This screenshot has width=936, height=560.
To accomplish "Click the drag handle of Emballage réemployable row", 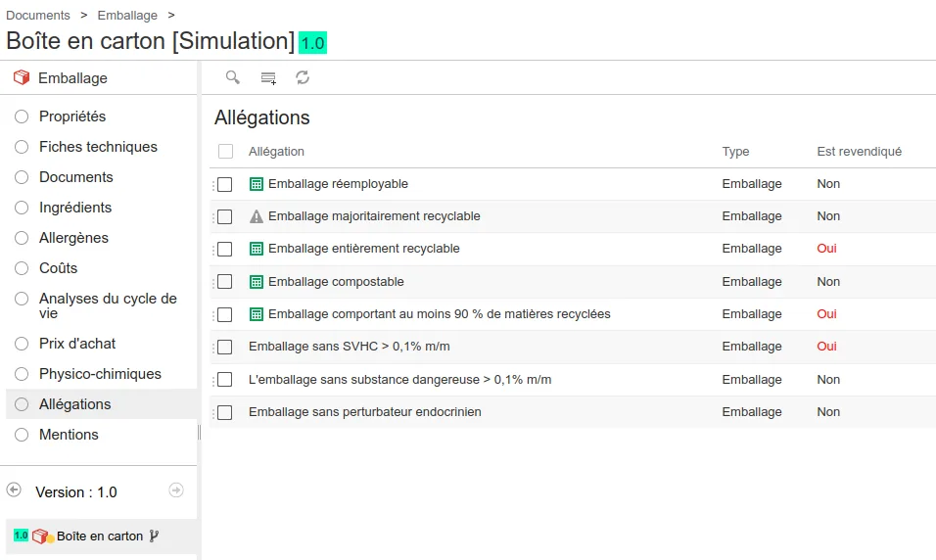I will pos(213,185).
